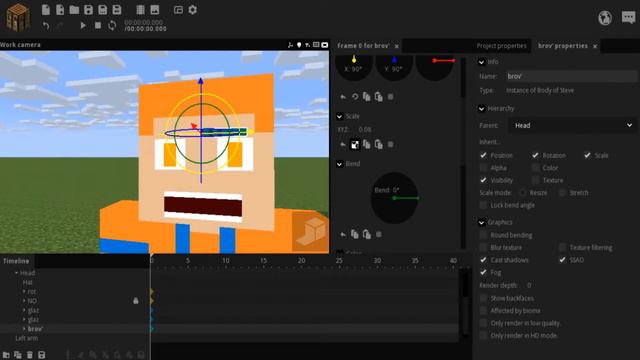This screenshot has height=360, width=640.
Task: Click the Y rotation wheel
Action: (394, 68)
